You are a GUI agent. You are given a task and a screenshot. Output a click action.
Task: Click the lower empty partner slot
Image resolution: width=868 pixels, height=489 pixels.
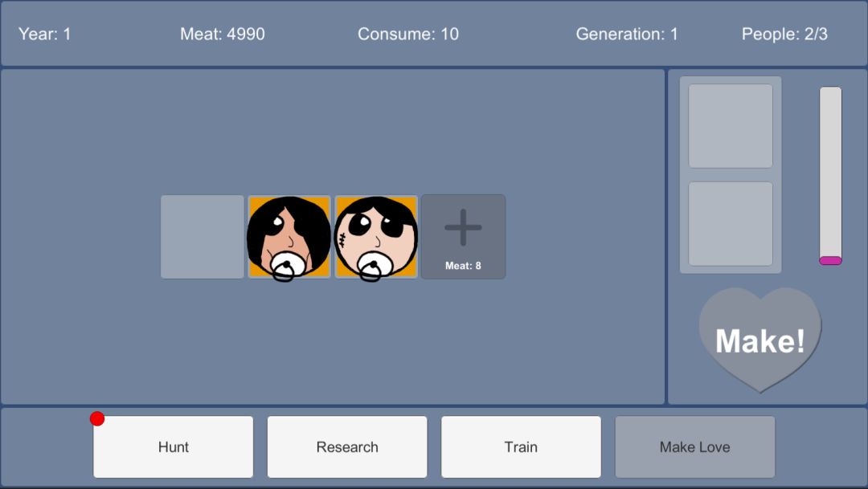coord(730,223)
